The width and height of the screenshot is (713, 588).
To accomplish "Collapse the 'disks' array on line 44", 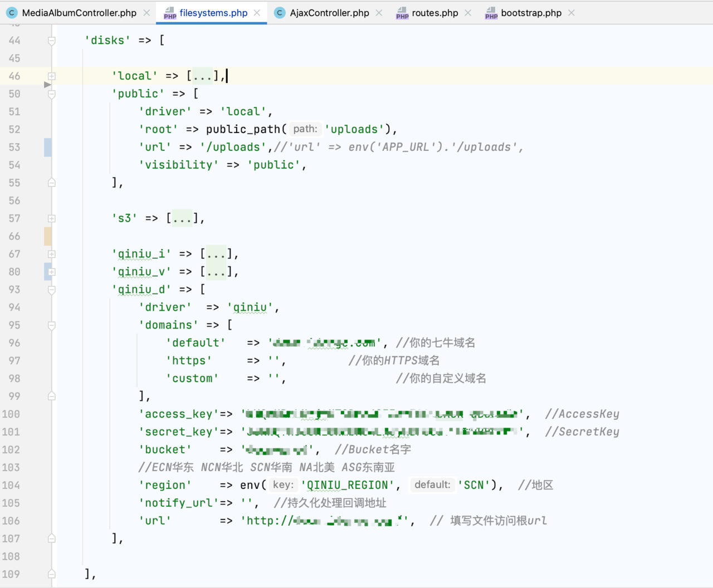I will click(51, 41).
